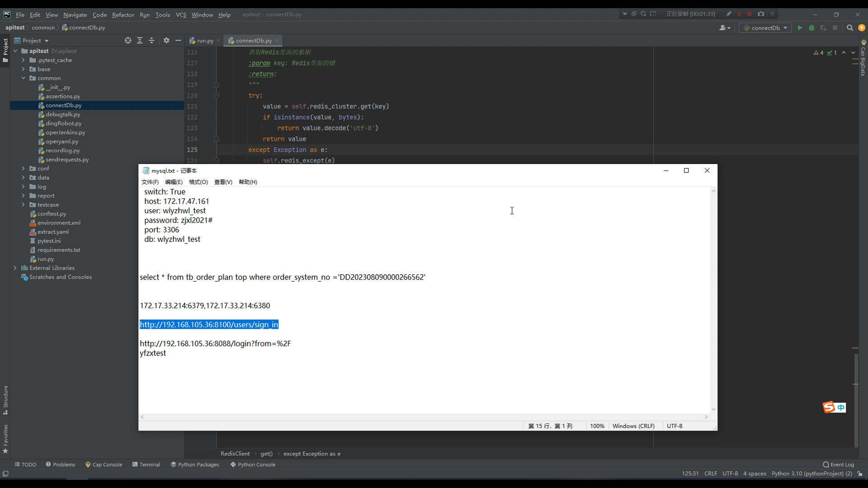Click recorder camera screenshot icon
The height and width of the screenshot is (488, 868).
click(x=761, y=14)
